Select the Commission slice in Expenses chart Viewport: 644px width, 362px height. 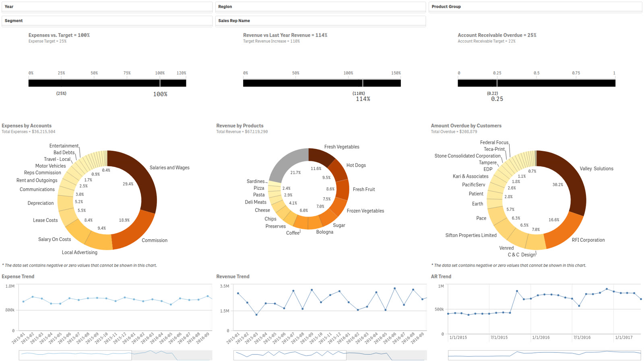133,232
